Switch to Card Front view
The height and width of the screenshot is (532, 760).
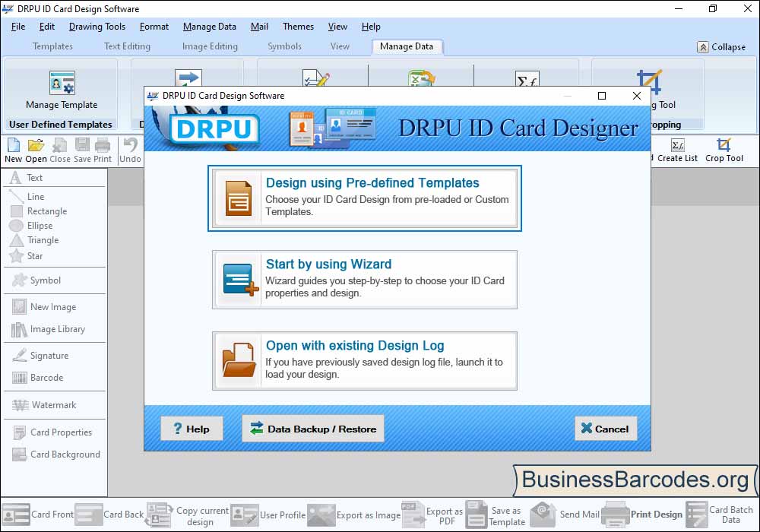(37, 515)
